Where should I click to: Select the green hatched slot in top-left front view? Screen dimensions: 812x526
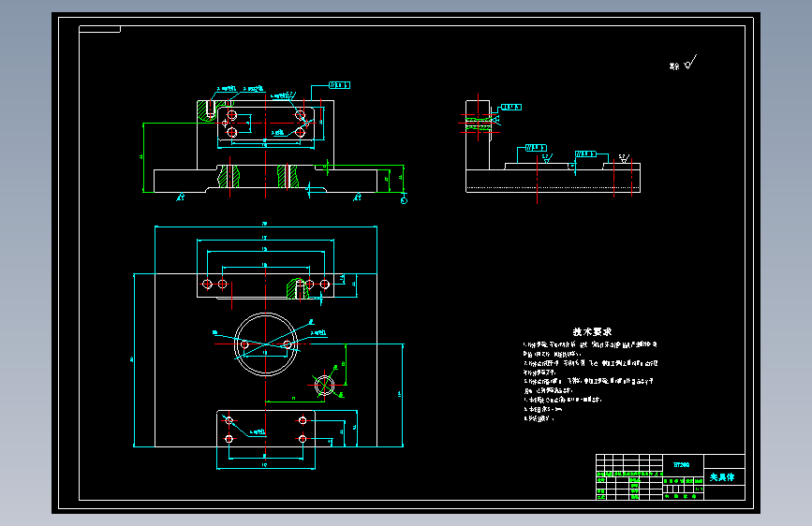point(208,110)
